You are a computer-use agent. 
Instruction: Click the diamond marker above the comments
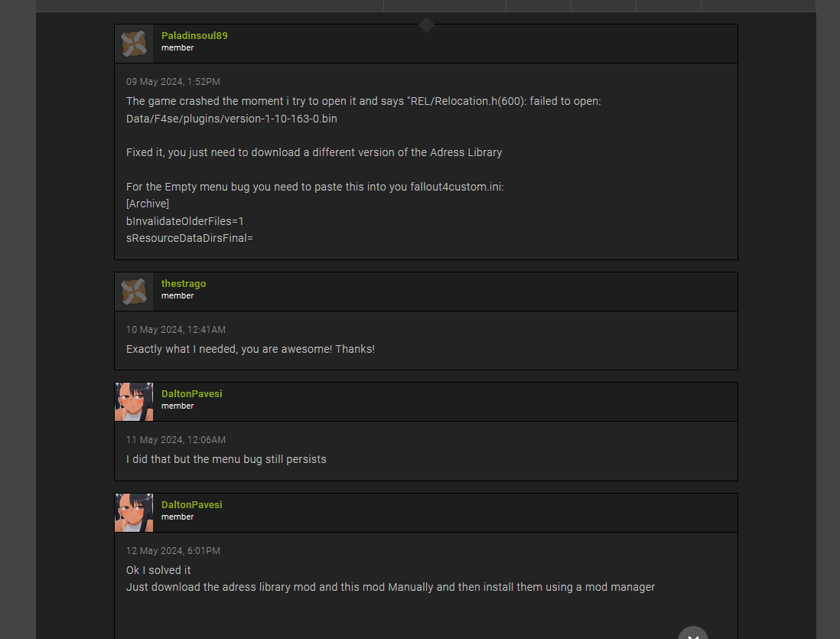426,25
